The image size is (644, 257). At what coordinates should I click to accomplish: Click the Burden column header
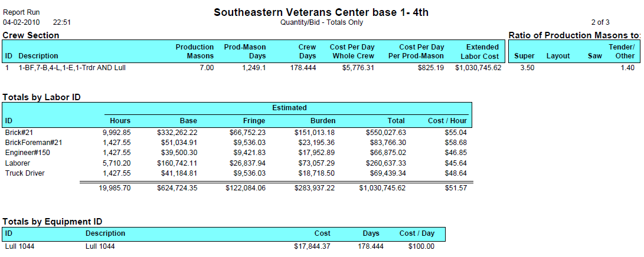click(x=322, y=121)
